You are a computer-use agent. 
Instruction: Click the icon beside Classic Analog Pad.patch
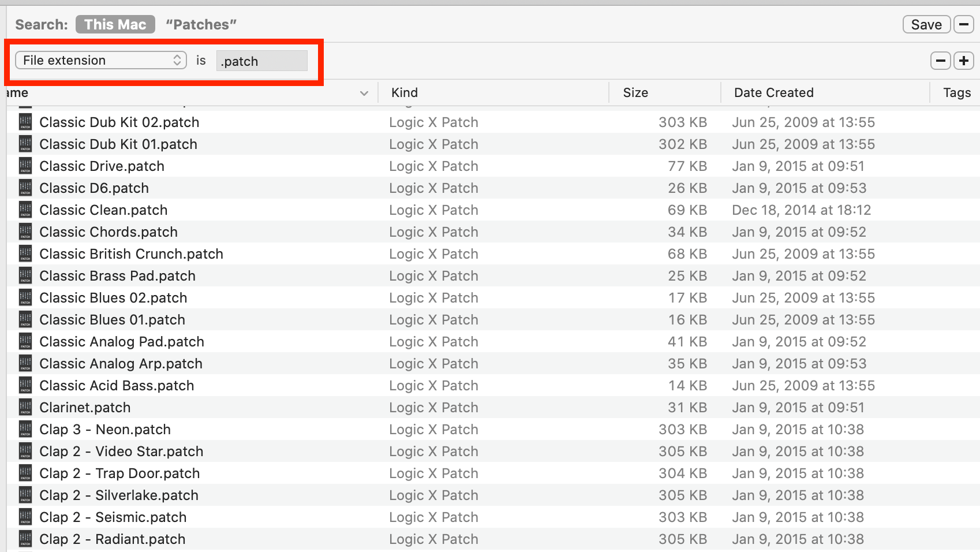tap(25, 341)
